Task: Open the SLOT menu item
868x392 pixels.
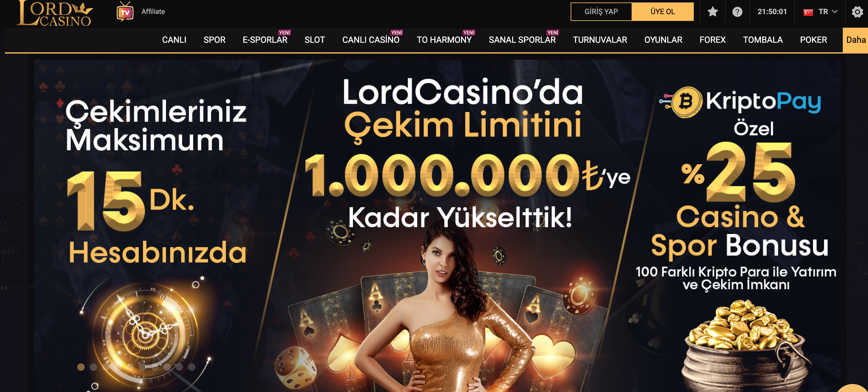Action: [314, 40]
